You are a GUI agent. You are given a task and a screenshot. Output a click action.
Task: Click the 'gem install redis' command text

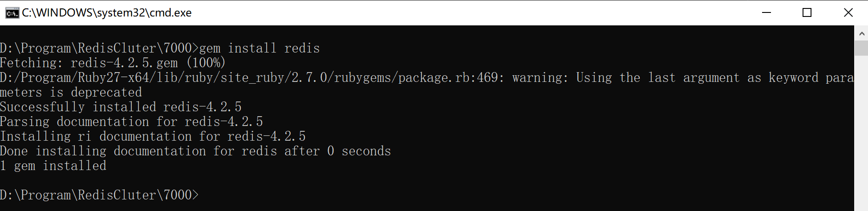tap(260, 48)
